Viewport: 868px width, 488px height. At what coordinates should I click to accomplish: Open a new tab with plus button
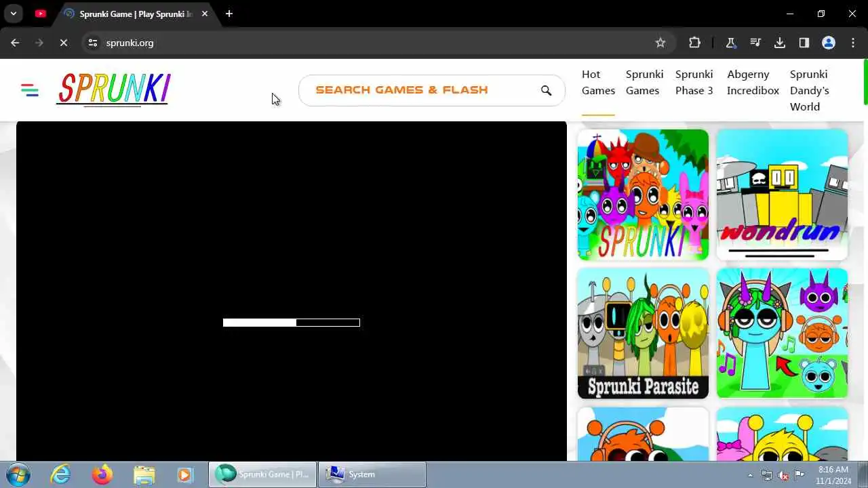pos(229,14)
